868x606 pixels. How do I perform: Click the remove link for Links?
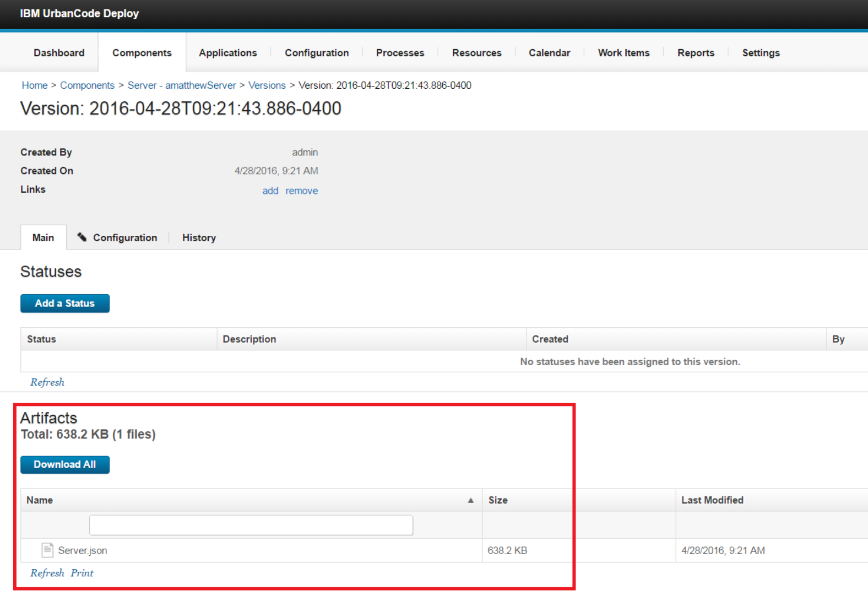[301, 191]
